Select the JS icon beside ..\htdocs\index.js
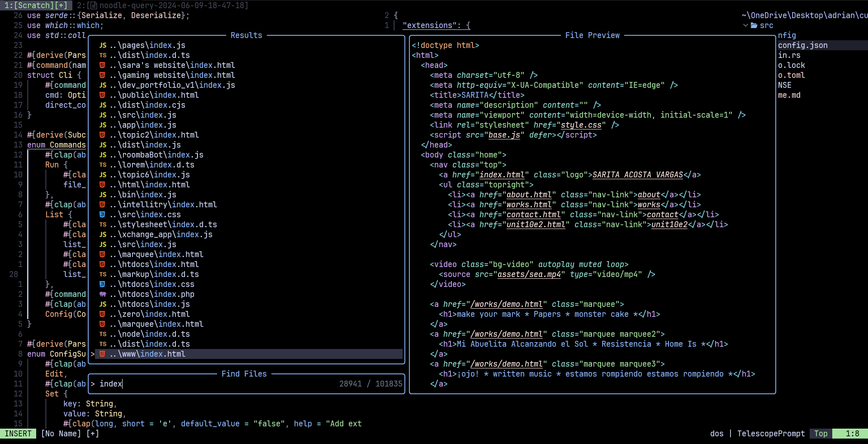The width and height of the screenshot is (868, 444). (103, 304)
